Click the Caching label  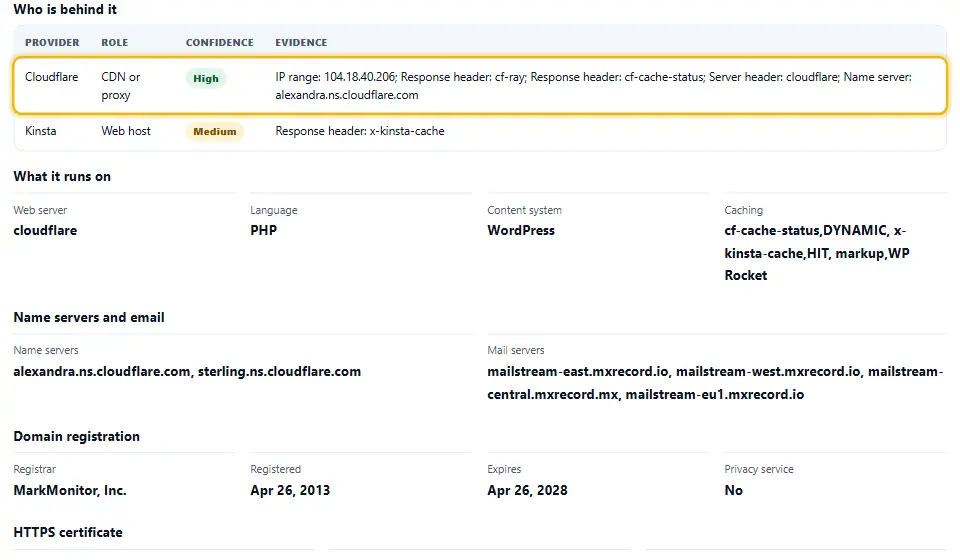click(x=743, y=210)
